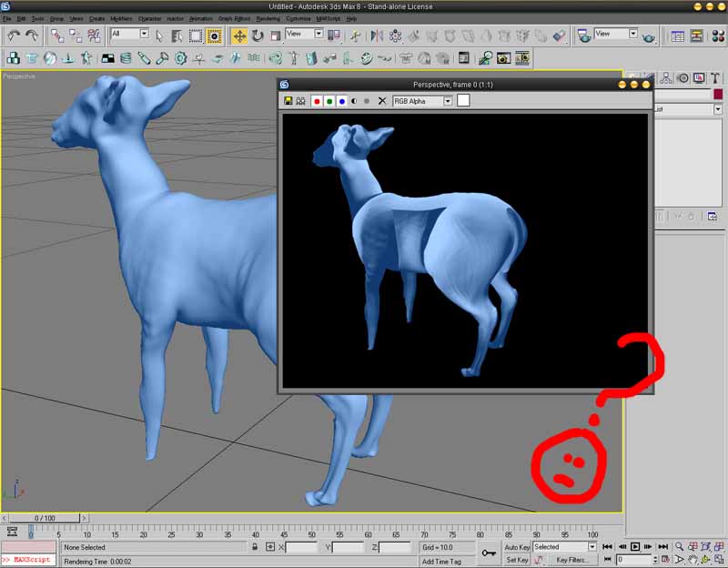Image resolution: width=728 pixels, height=568 pixels.
Task: Click the time slider 0 / 100 handle
Action: tap(45, 518)
